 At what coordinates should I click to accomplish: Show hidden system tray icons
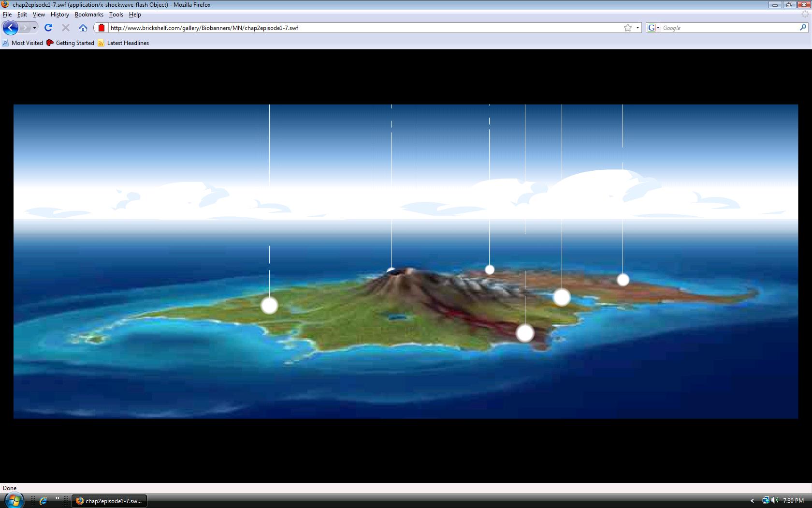[x=752, y=501]
